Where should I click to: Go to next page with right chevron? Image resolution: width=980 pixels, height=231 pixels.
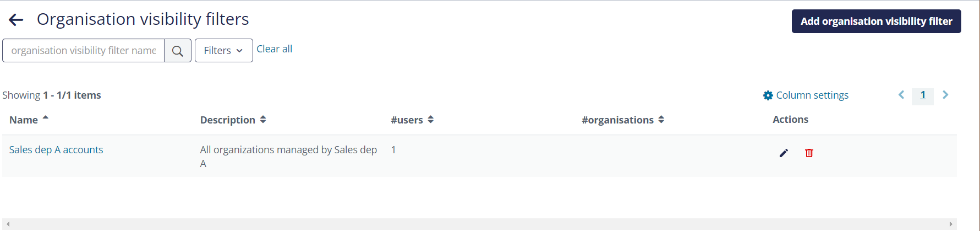coord(945,95)
